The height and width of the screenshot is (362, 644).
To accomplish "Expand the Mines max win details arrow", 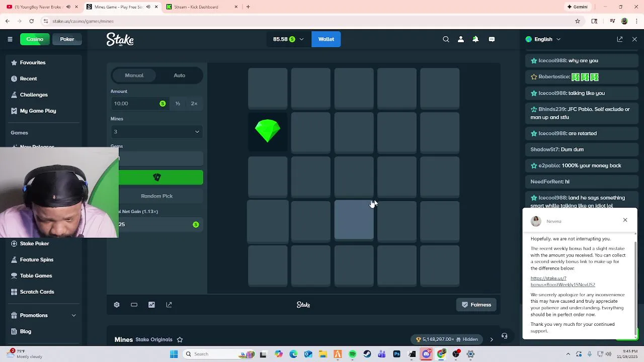I will pos(492,339).
